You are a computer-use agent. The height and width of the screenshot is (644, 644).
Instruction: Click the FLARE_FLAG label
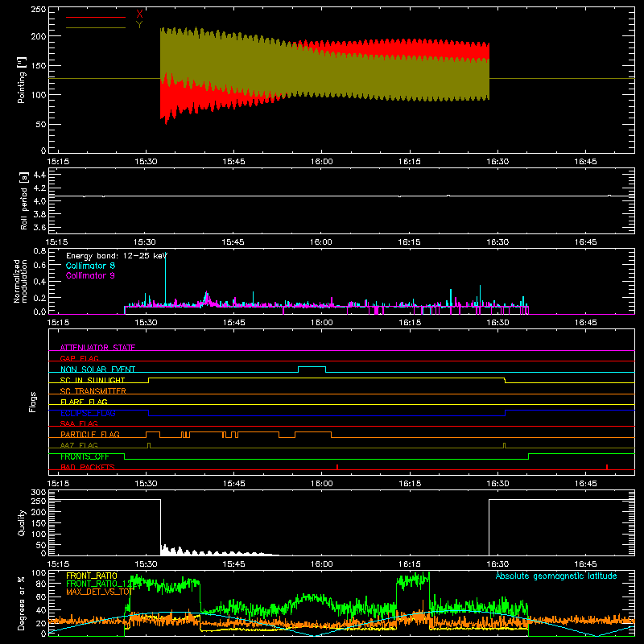point(84,402)
